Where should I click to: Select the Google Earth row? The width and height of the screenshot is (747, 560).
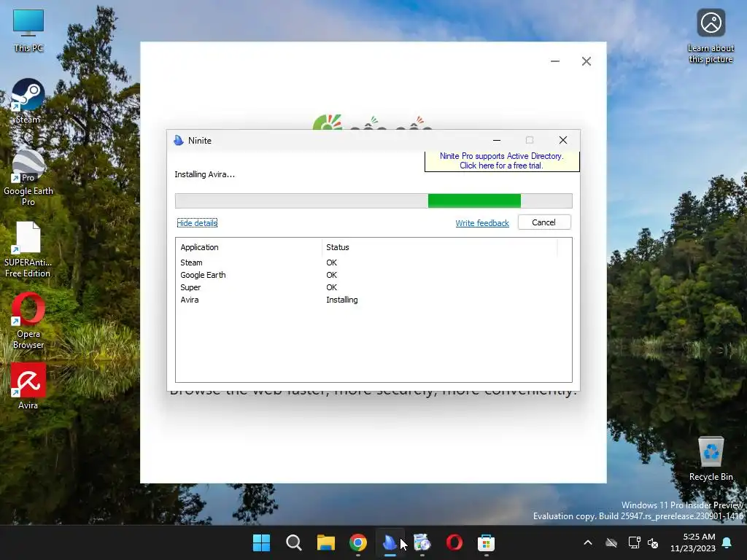[373, 275]
